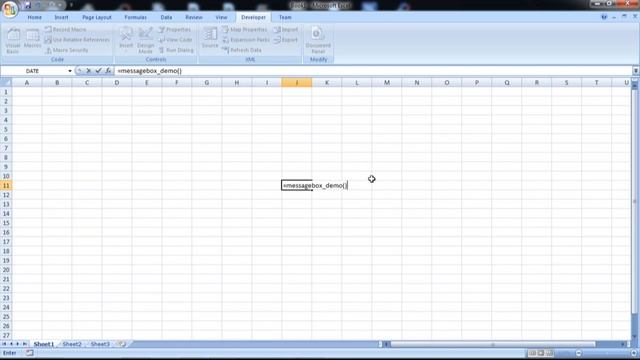The height and width of the screenshot is (360, 640).
Task: Click View Code in Controls group
Action: pos(175,40)
